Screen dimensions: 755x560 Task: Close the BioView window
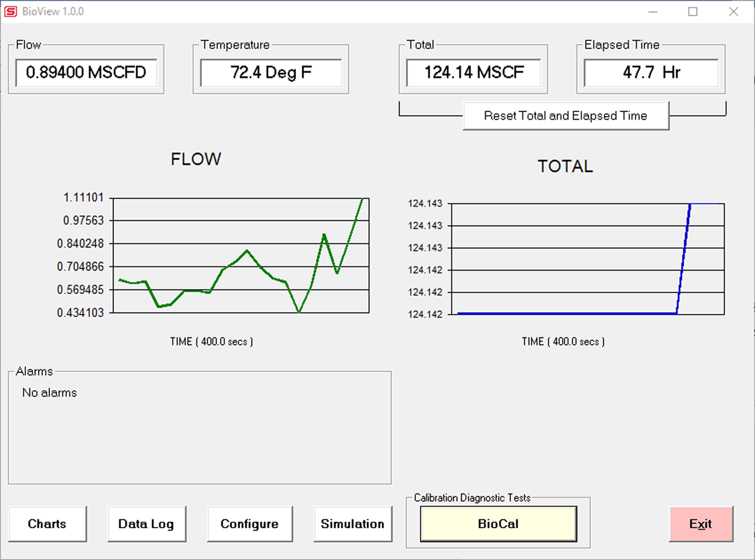(x=733, y=12)
